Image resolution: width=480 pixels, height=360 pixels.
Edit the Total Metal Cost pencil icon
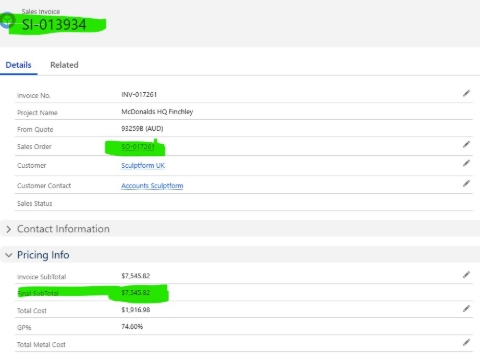point(466,342)
